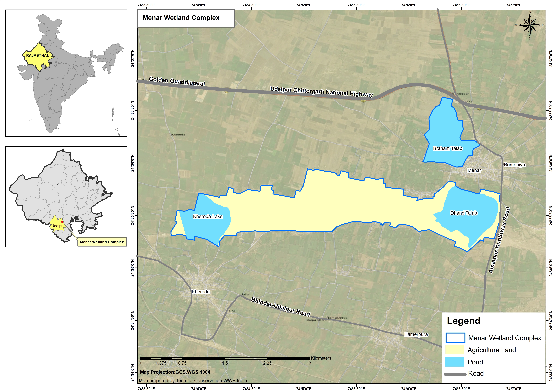
Task: Click Map Projection:GCS,WGS 1984 text
Action: pos(175,372)
